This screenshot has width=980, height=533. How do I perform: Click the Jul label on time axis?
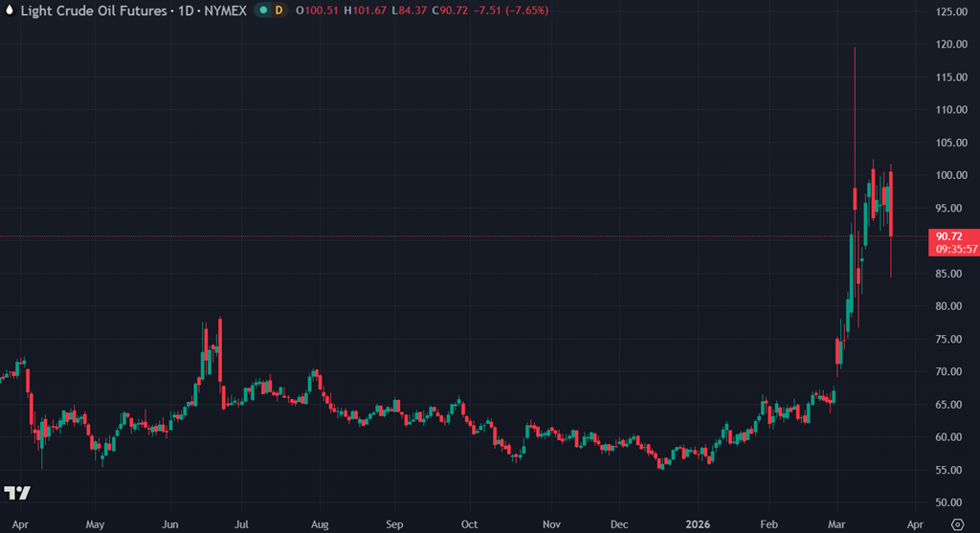(242, 524)
